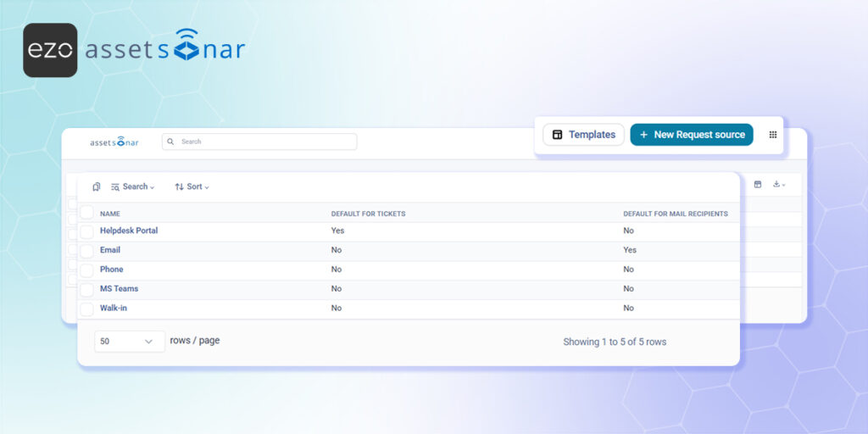This screenshot has height=434, width=868.
Task: Click Default For Tickets column header
Action: point(368,214)
